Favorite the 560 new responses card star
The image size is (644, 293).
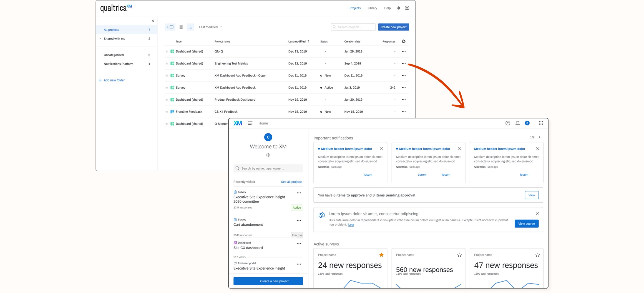point(459,255)
